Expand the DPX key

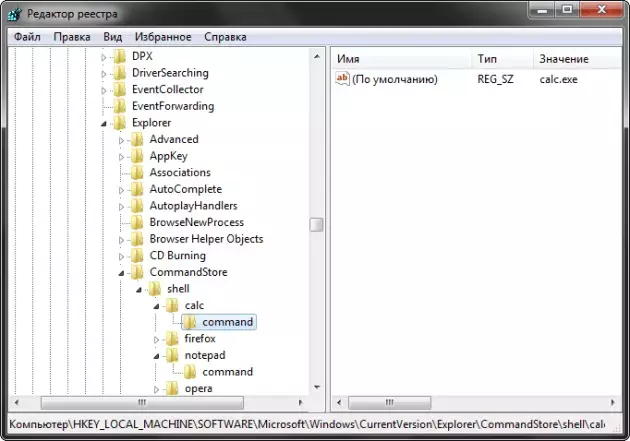pos(104,57)
